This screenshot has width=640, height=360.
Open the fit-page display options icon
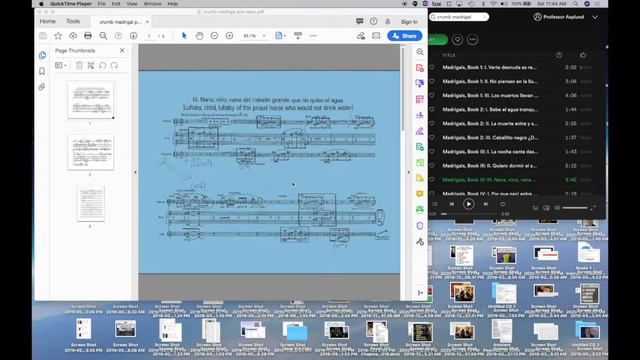pos(280,36)
